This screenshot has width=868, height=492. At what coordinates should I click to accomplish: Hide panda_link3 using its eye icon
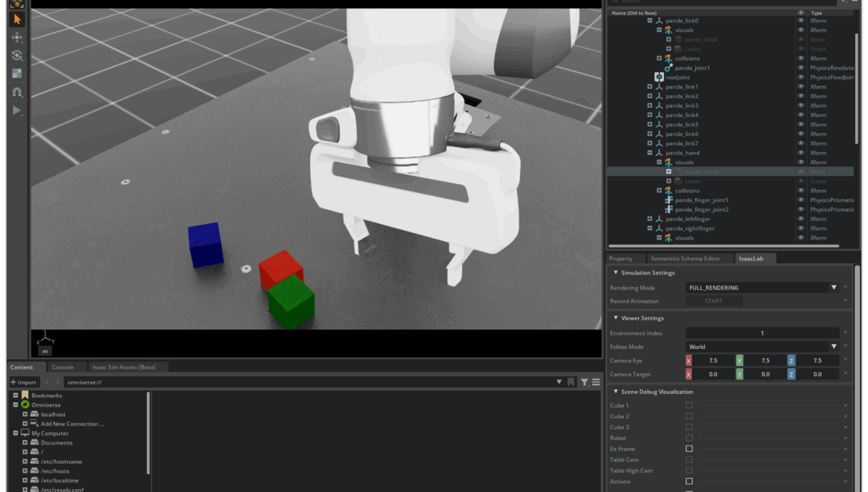(800, 106)
